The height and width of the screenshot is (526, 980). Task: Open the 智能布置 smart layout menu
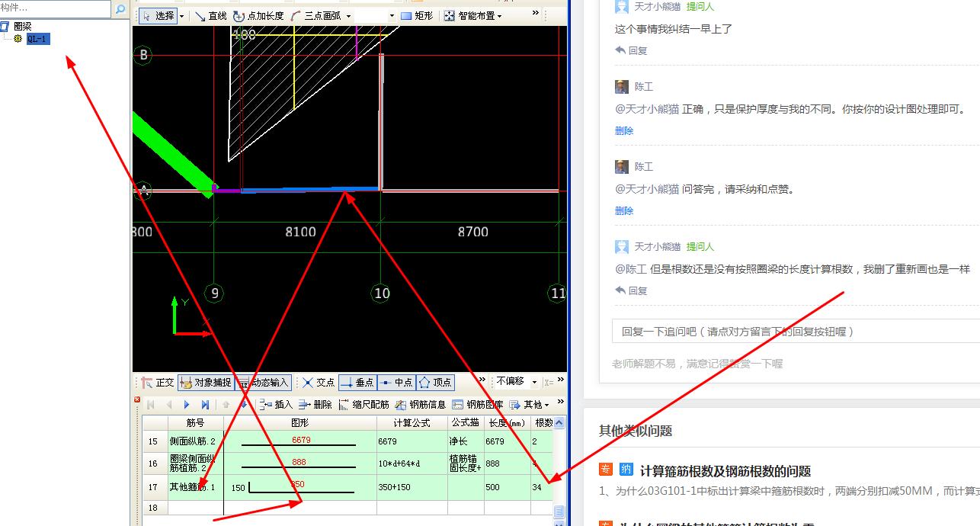click(473, 15)
